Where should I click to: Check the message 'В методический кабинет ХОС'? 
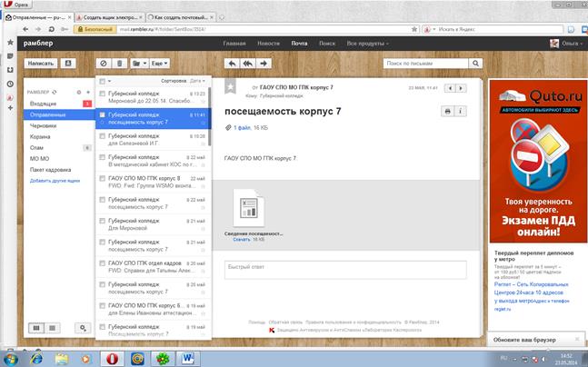(x=102, y=157)
